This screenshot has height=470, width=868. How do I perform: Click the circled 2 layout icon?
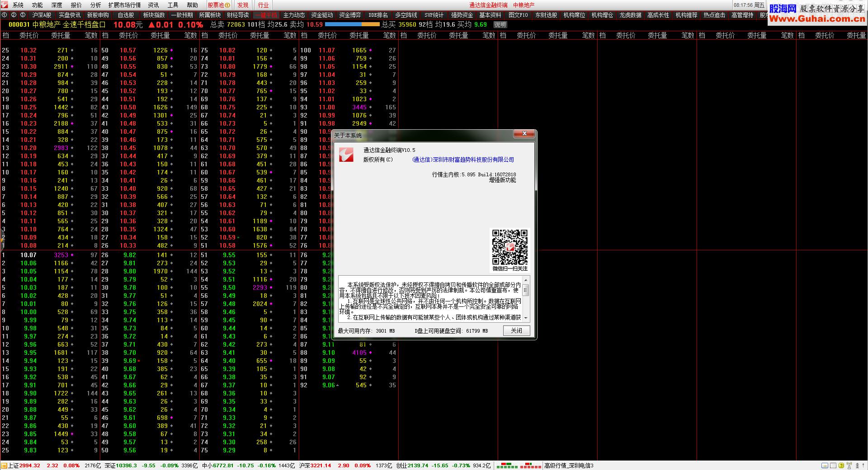14,15
